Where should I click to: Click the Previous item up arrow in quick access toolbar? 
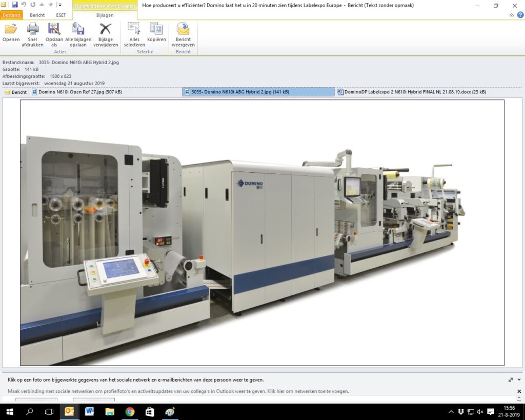point(42,5)
